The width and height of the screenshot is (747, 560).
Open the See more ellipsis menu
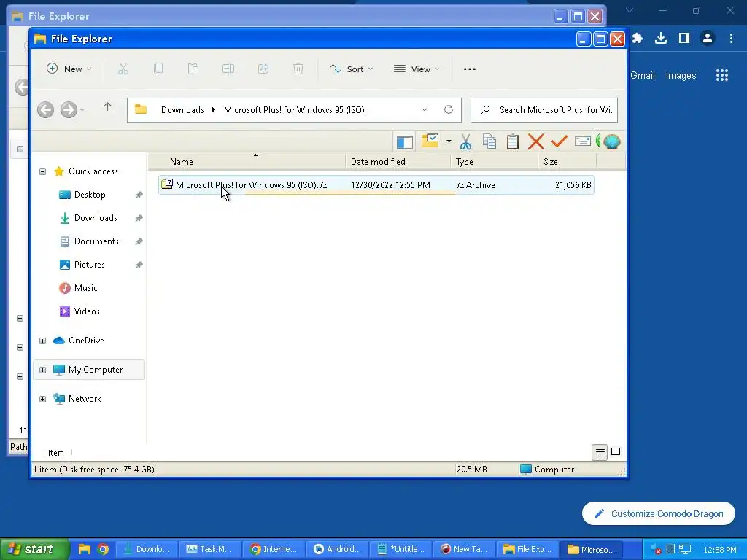point(470,69)
